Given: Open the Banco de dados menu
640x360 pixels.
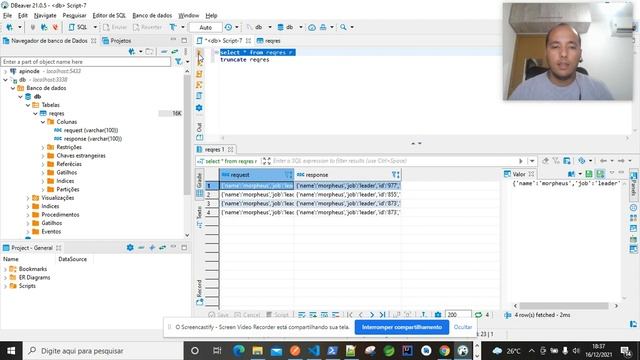Looking at the screenshot, I should pos(152,16).
